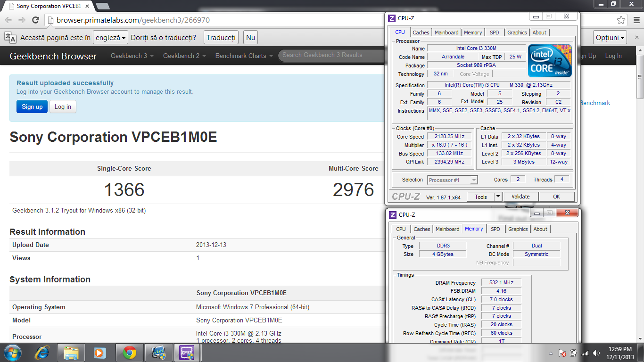The width and height of the screenshot is (644, 362).
Task: Minimize the CPU-Z window showing processor info
Action: 535,16
